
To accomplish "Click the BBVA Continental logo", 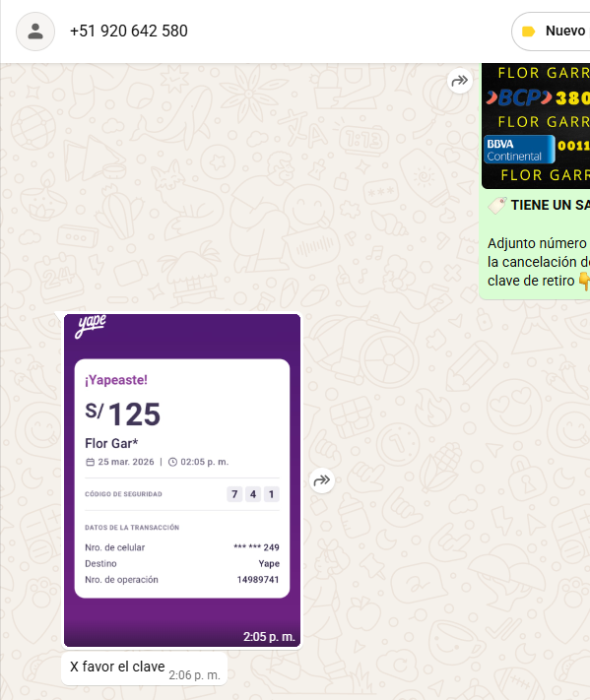I will (x=519, y=150).
